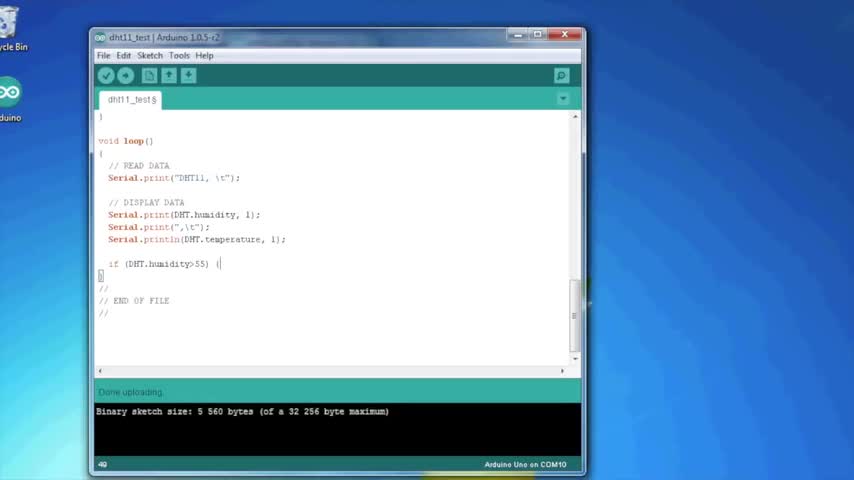The image size is (854, 480).
Task: Open the Serial Monitor
Action: coord(562,76)
